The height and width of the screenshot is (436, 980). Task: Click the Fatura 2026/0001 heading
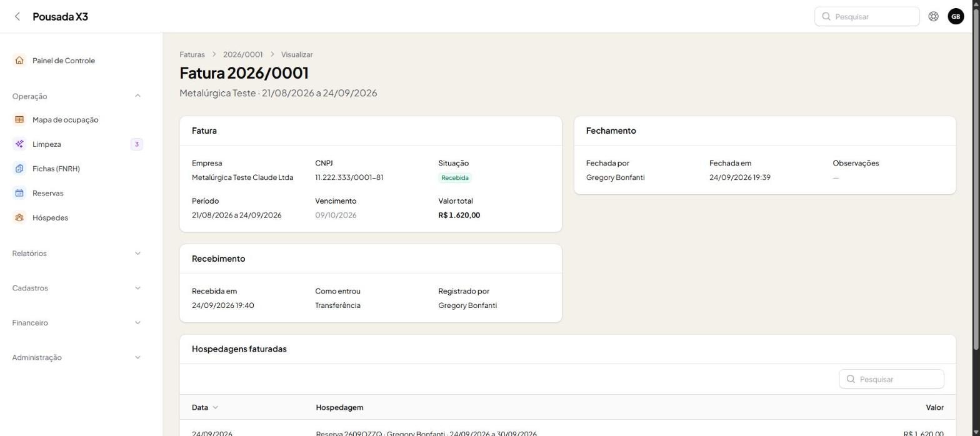(244, 73)
